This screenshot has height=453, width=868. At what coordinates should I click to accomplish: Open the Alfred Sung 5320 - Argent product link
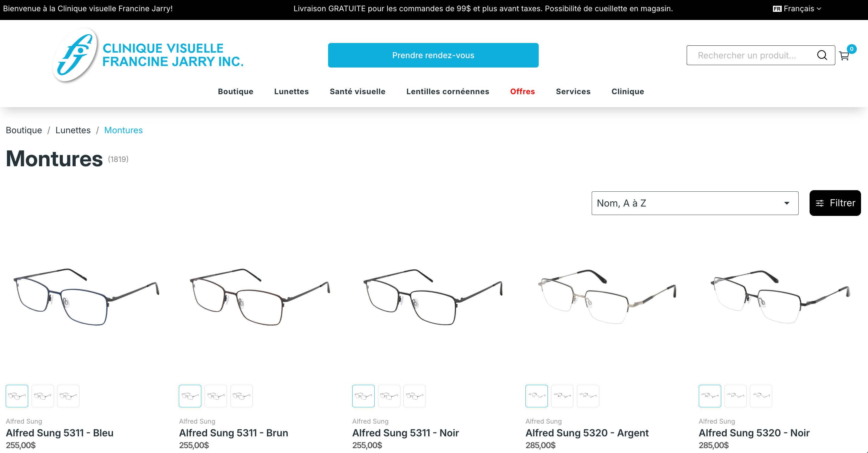click(587, 433)
